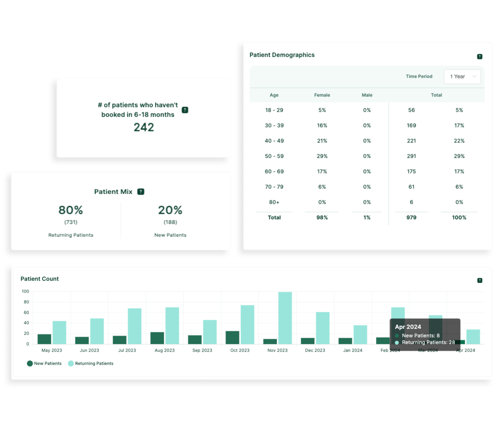Select the 50 - 59 age row label

coord(274,156)
